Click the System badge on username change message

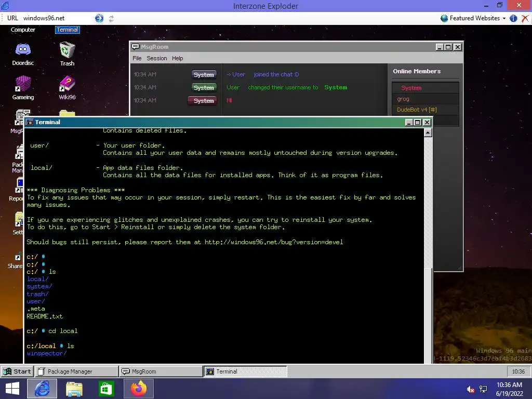(x=204, y=88)
